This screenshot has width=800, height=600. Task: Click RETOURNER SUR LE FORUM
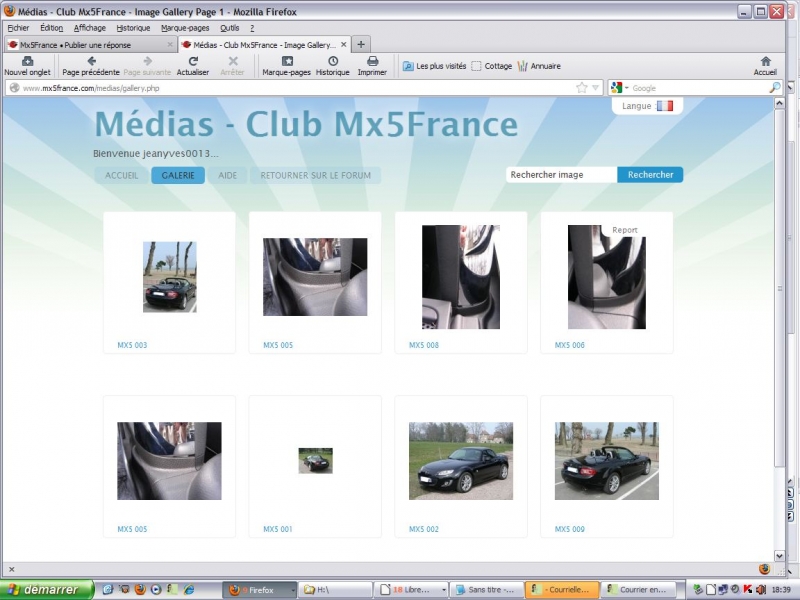click(x=315, y=176)
